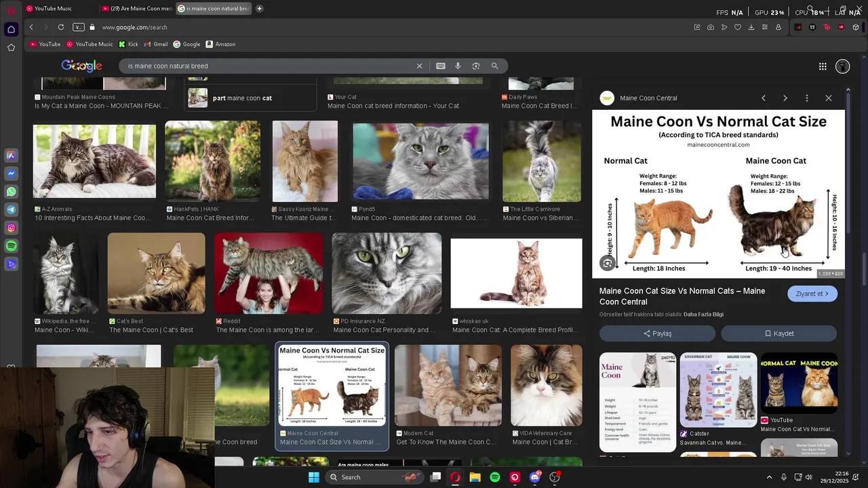
Task: Open the Google account avatar
Action: pos(843,66)
